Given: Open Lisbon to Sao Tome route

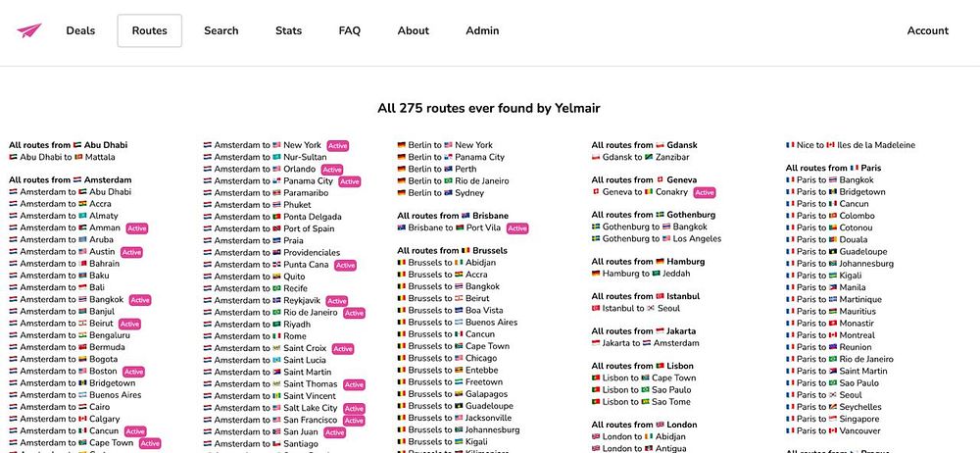Looking at the screenshot, I should [642, 402].
